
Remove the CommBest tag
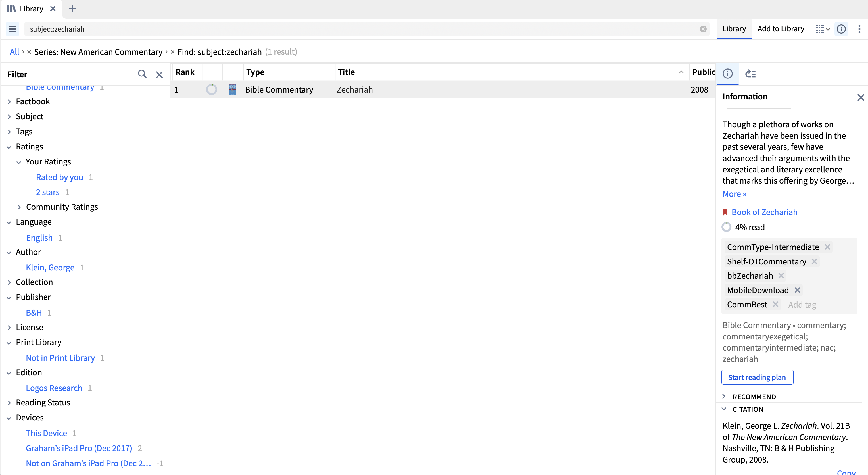(775, 305)
